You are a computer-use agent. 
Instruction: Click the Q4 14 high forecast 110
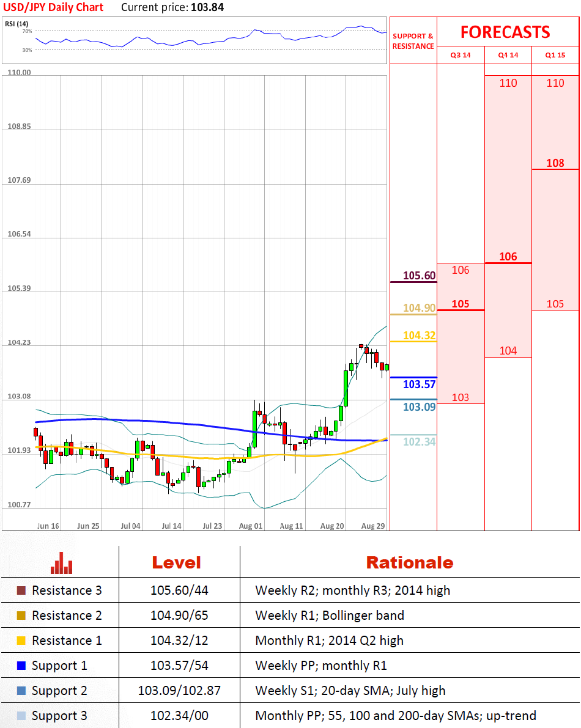(x=508, y=83)
